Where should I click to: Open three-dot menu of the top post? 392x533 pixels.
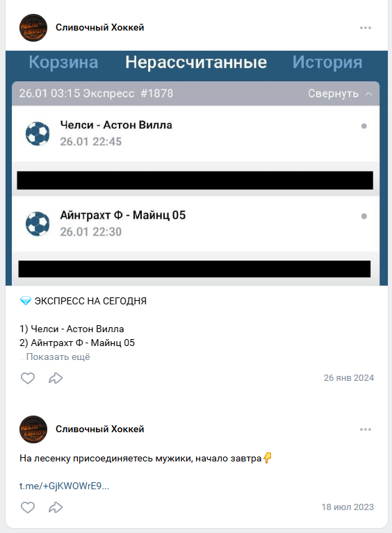[366, 28]
